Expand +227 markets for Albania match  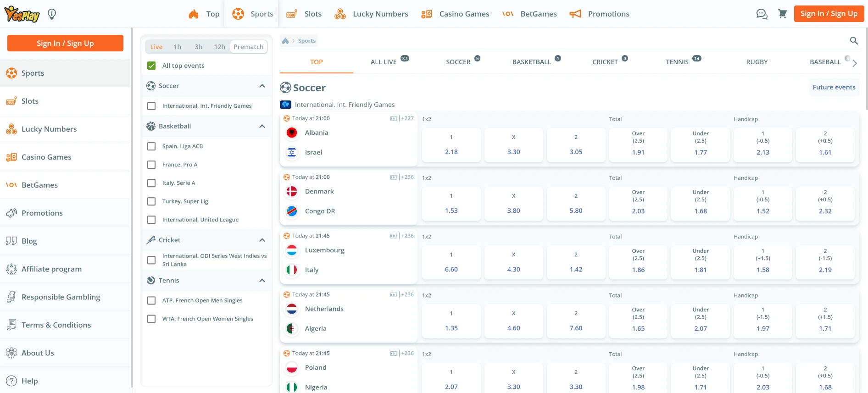(x=407, y=118)
